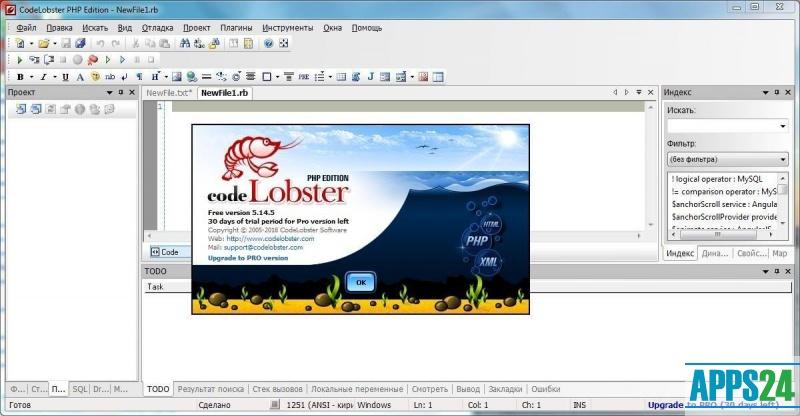Click the list icon in HTML toolbar
Viewport: 800px width, 416px height.
[319, 77]
